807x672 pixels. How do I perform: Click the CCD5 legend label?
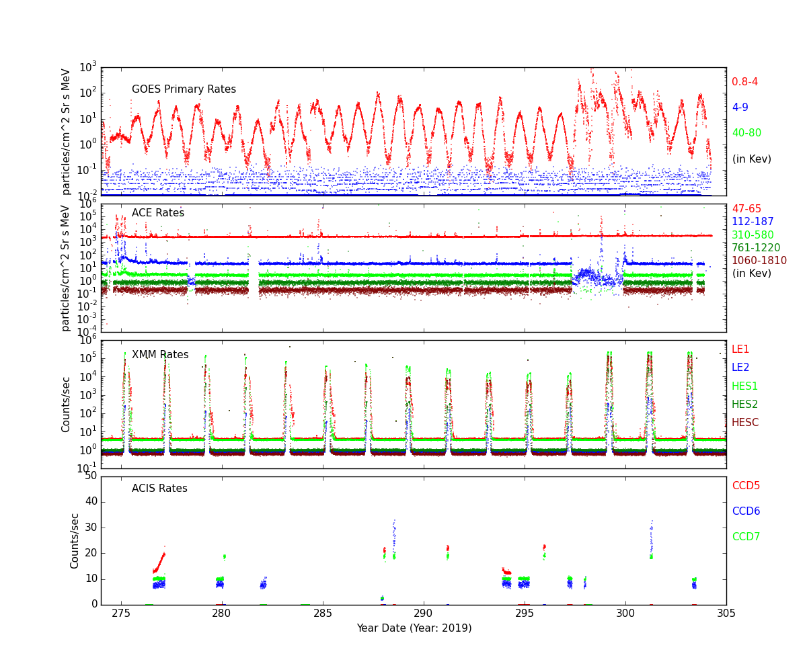746,486
